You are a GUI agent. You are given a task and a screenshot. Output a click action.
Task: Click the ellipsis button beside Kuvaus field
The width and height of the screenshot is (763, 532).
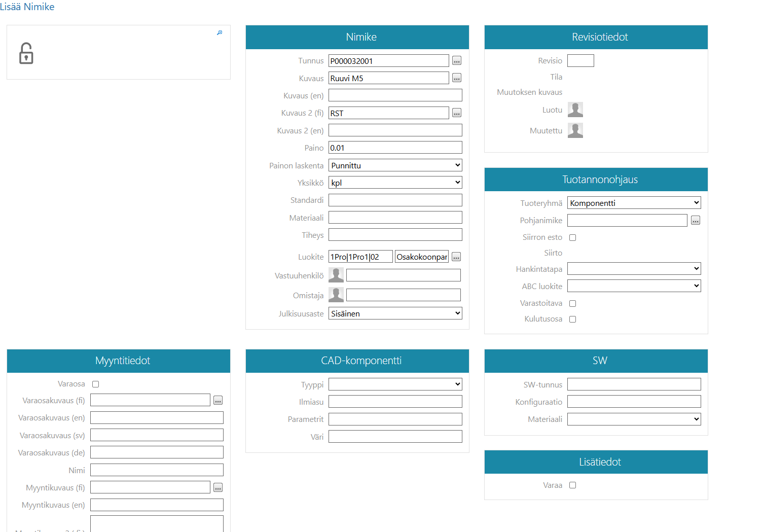pyautogui.click(x=457, y=78)
